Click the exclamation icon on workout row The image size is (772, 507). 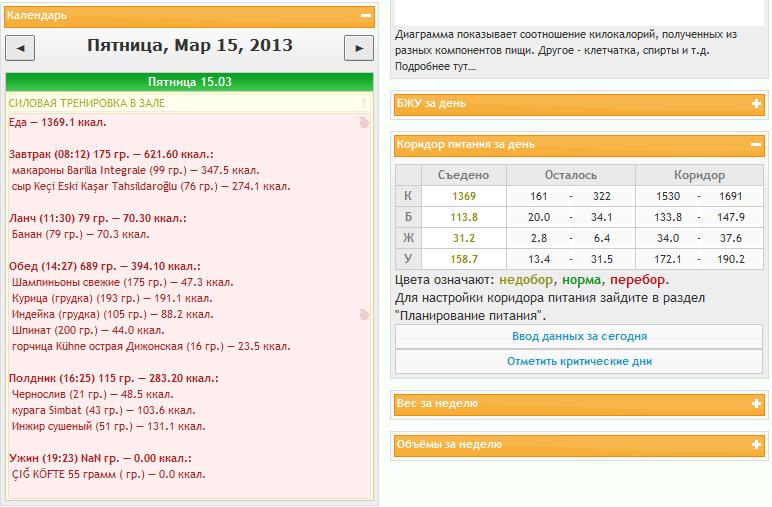coord(364,103)
